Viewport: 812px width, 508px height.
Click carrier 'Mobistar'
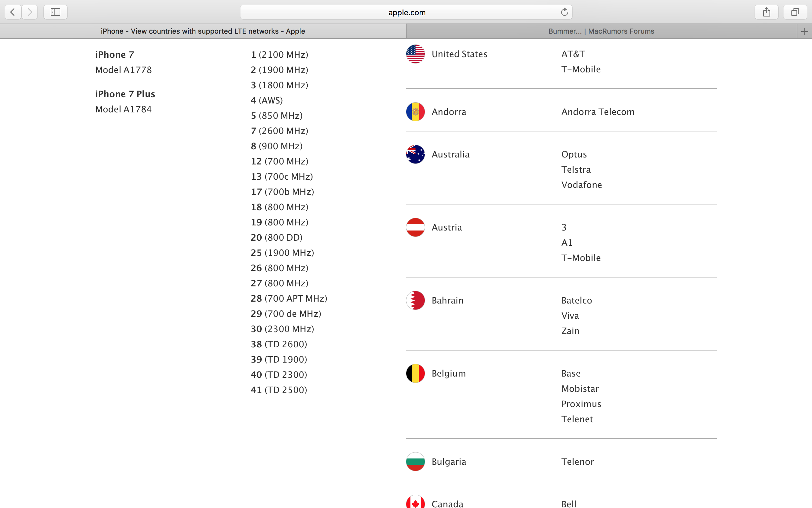580,389
